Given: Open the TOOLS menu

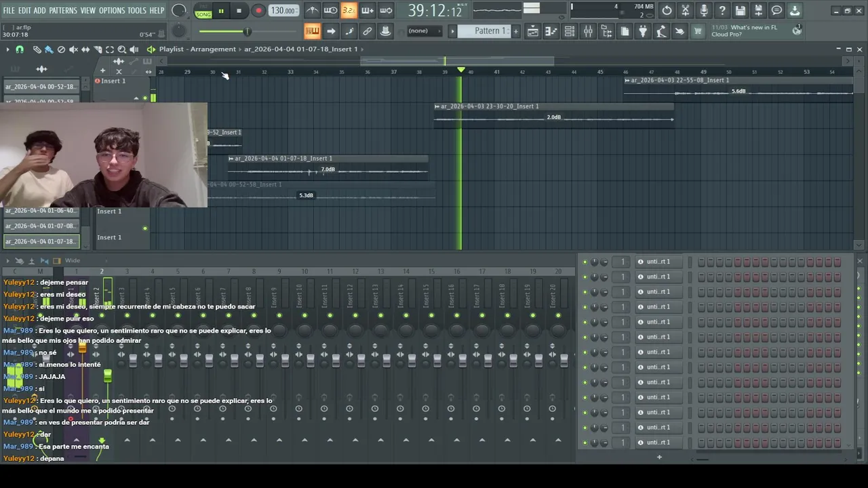Looking at the screenshot, I should [x=137, y=11].
